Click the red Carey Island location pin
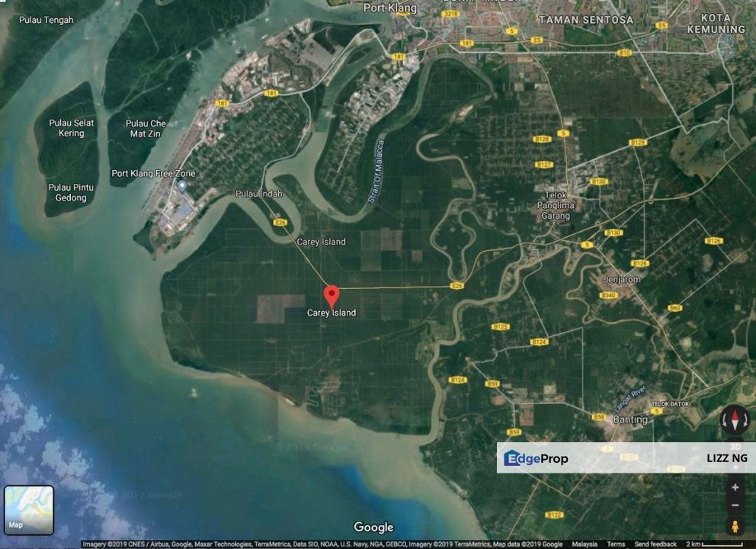The height and width of the screenshot is (549, 756). coord(332,295)
